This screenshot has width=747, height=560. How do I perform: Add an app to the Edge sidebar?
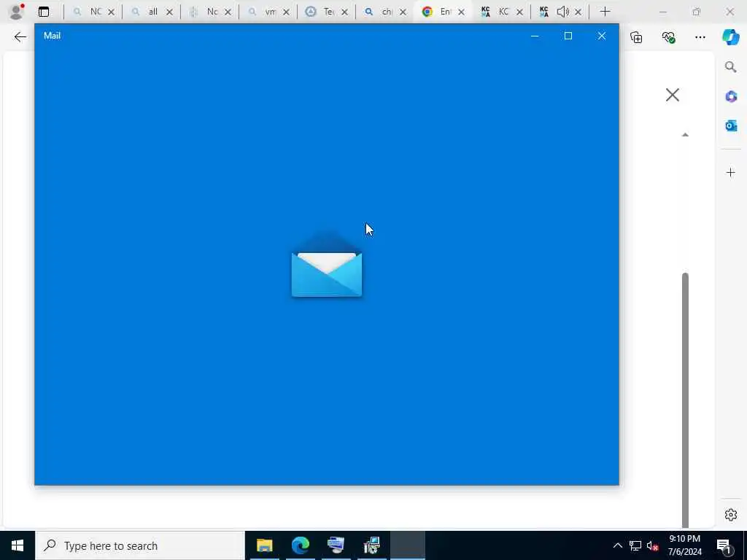pos(731,172)
